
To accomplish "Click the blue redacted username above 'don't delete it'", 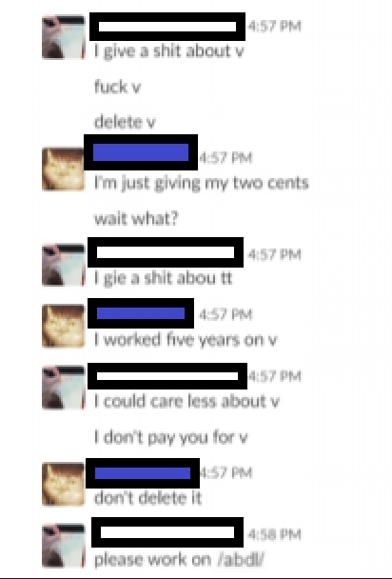I will 143,473.
